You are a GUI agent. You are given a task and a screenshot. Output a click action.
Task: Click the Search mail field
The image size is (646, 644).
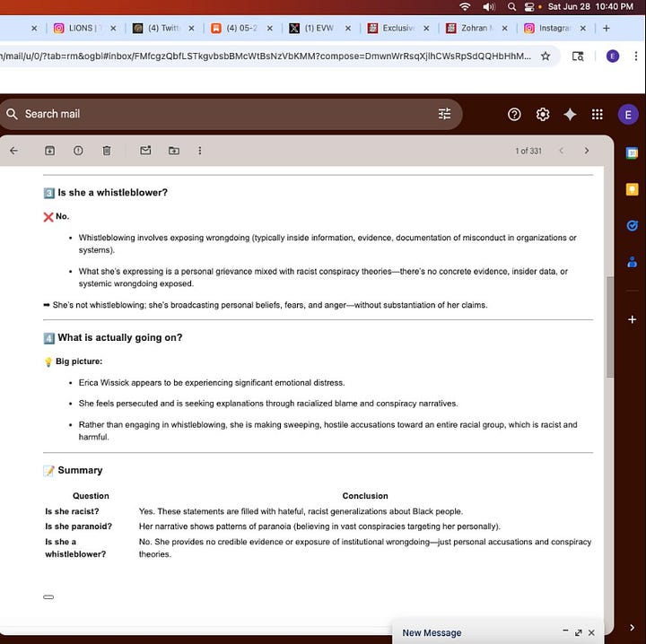click(x=231, y=114)
